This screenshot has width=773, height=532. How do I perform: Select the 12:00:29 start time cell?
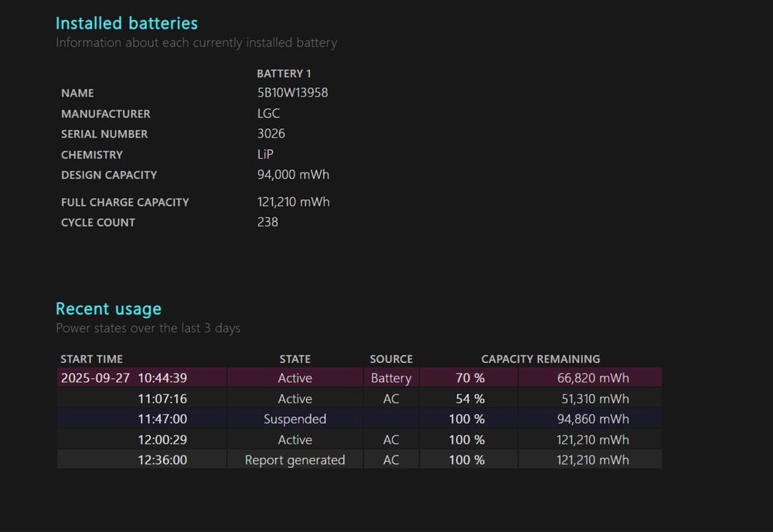point(162,440)
